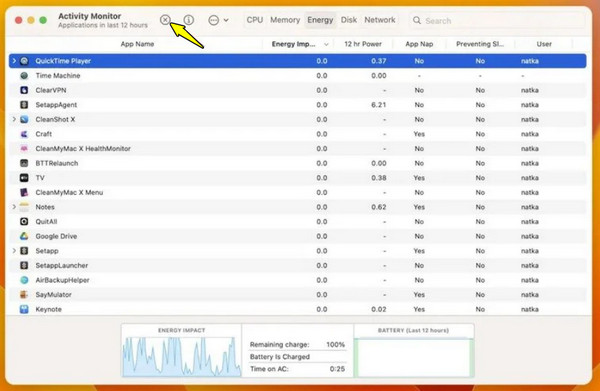600x391 pixels.
Task: Sort by the 12 hr Power column
Action: tap(363, 44)
